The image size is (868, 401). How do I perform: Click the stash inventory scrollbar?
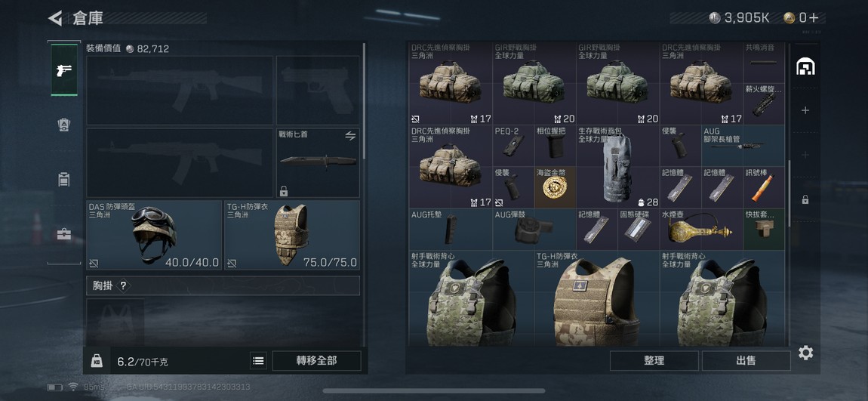pyautogui.click(x=790, y=193)
